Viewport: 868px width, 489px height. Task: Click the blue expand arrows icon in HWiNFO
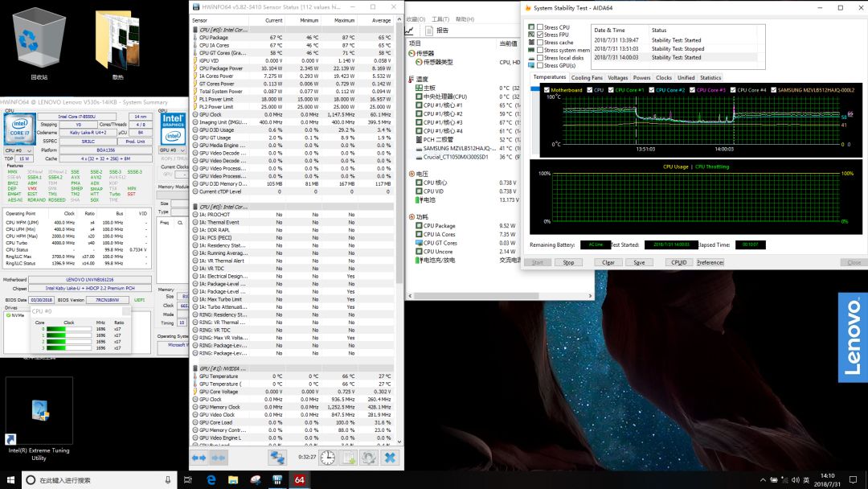point(199,458)
